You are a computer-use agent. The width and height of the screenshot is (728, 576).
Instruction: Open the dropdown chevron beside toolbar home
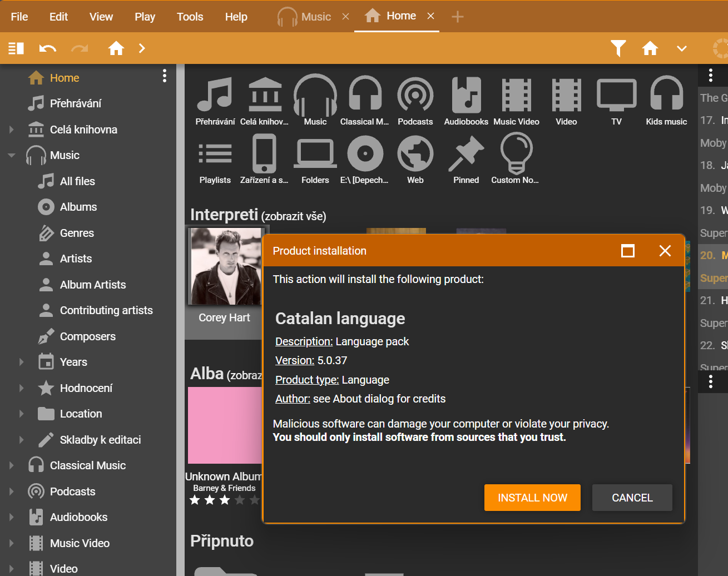[x=681, y=48]
